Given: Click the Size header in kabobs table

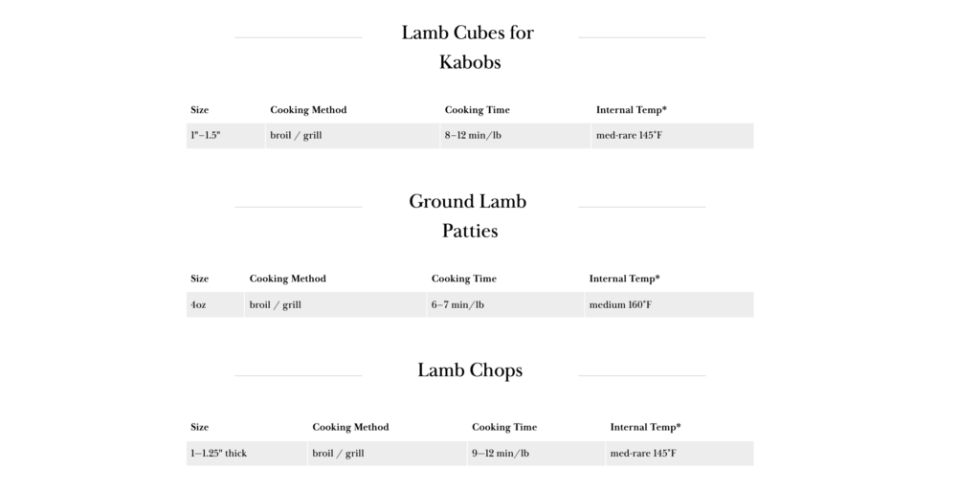Looking at the screenshot, I should click(199, 110).
